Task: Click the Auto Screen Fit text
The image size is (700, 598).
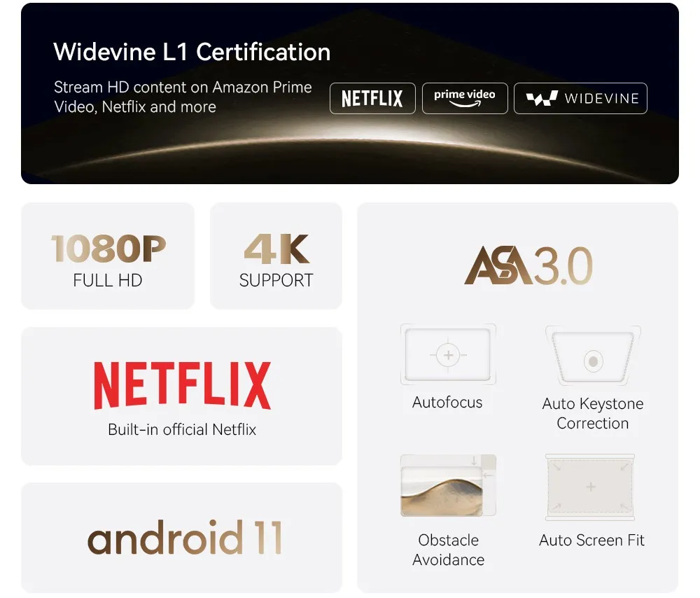Action: click(591, 541)
